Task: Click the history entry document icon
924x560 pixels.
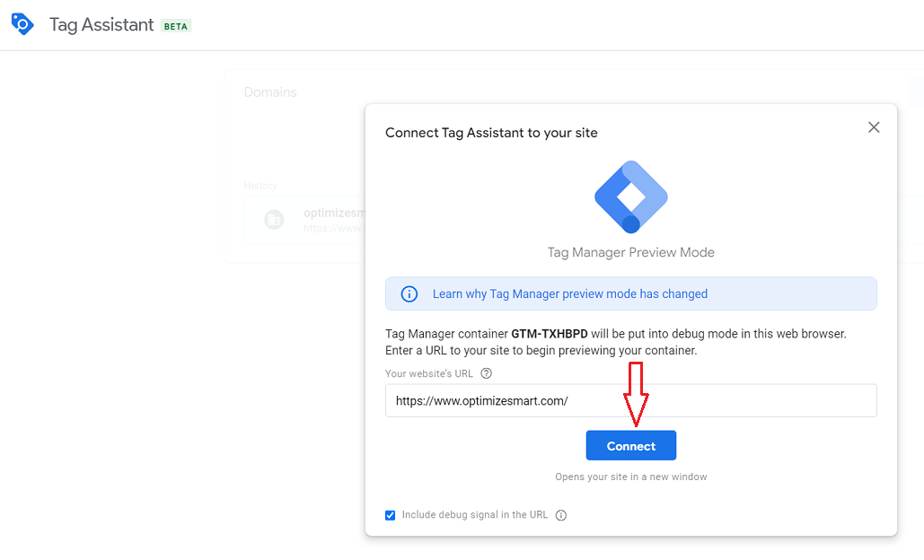Action: (x=274, y=219)
